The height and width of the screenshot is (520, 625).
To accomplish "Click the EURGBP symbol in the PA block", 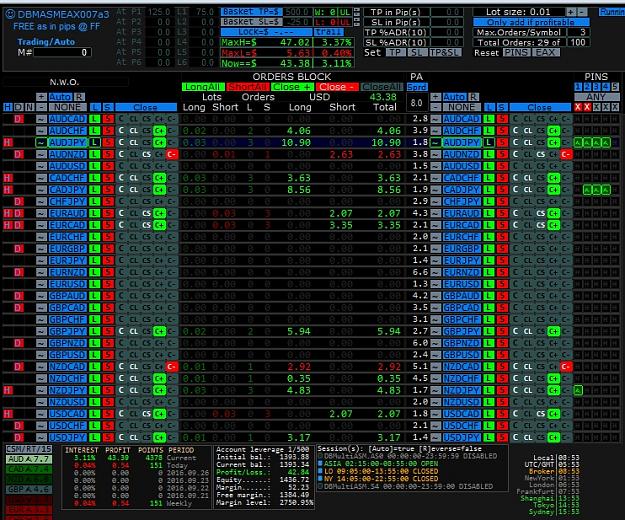I will 462,249.
